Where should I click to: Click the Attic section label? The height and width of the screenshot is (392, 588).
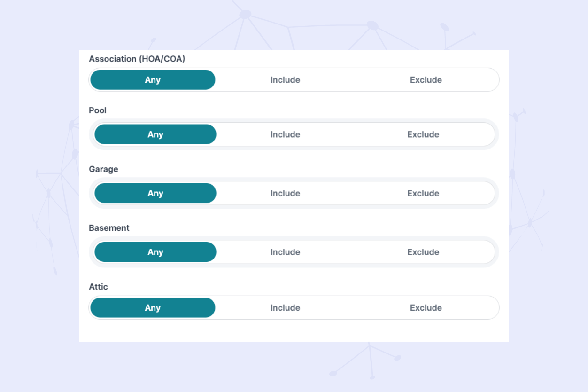coord(98,287)
